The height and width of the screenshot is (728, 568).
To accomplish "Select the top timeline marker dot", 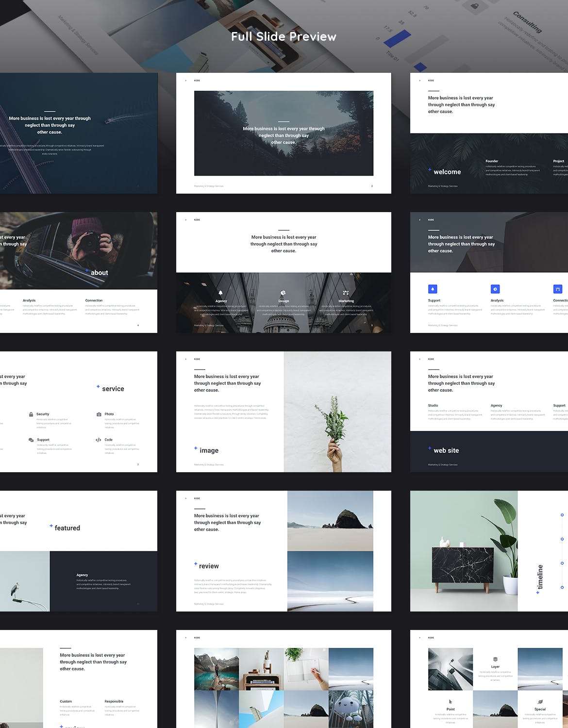I will click(x=562, y=515).
